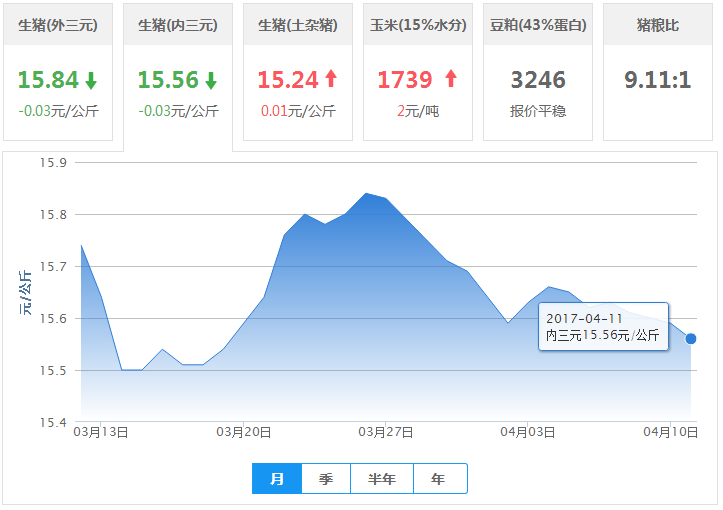Viewport: 723px width, 510px height.
Task: Select the 豆粕(43%蛋白) price tab
Action: 538,71
